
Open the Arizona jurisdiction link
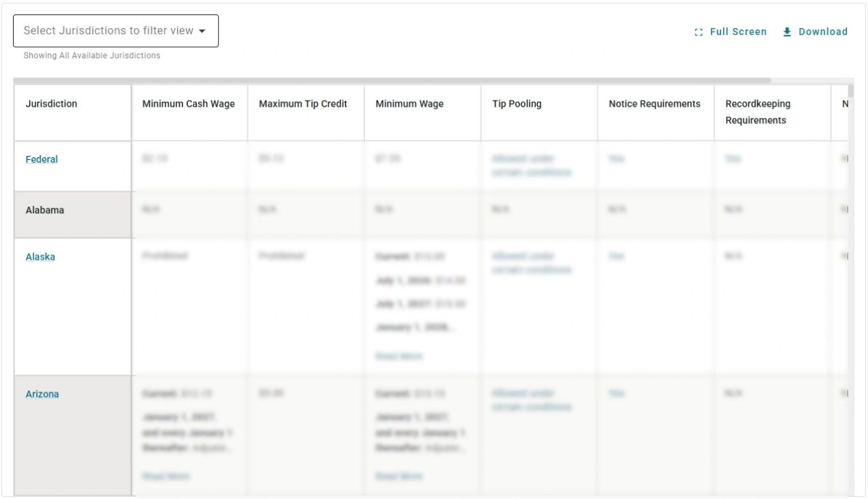(x=42, y=394)
